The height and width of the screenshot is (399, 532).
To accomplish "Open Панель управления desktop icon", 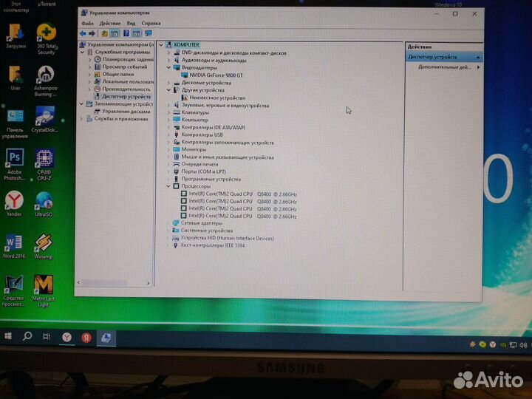I will (15, 123).
